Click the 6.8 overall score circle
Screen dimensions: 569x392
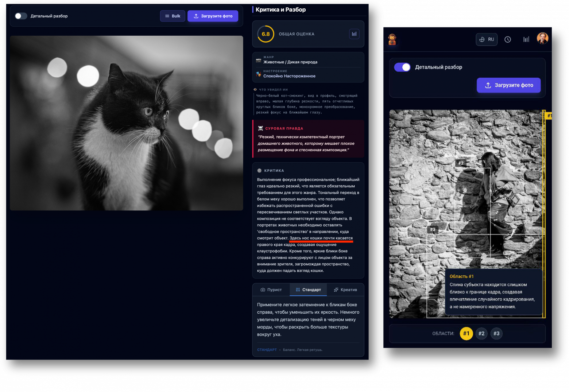266,34
